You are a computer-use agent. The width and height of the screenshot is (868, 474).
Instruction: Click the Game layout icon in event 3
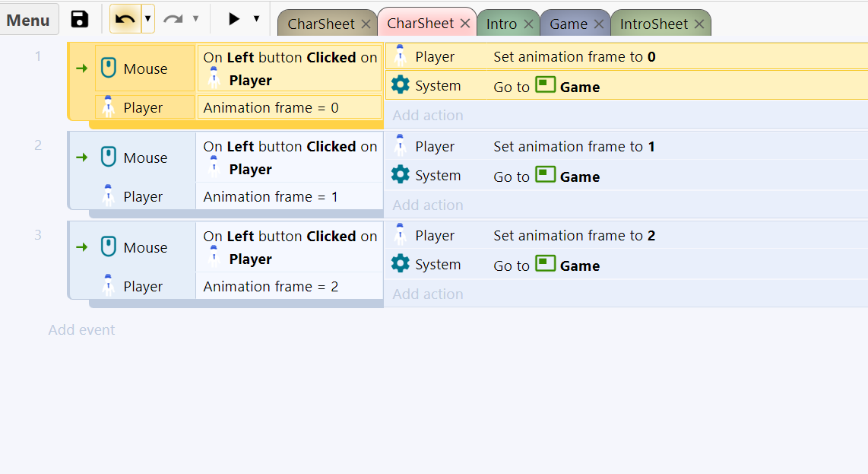(545, 263)
